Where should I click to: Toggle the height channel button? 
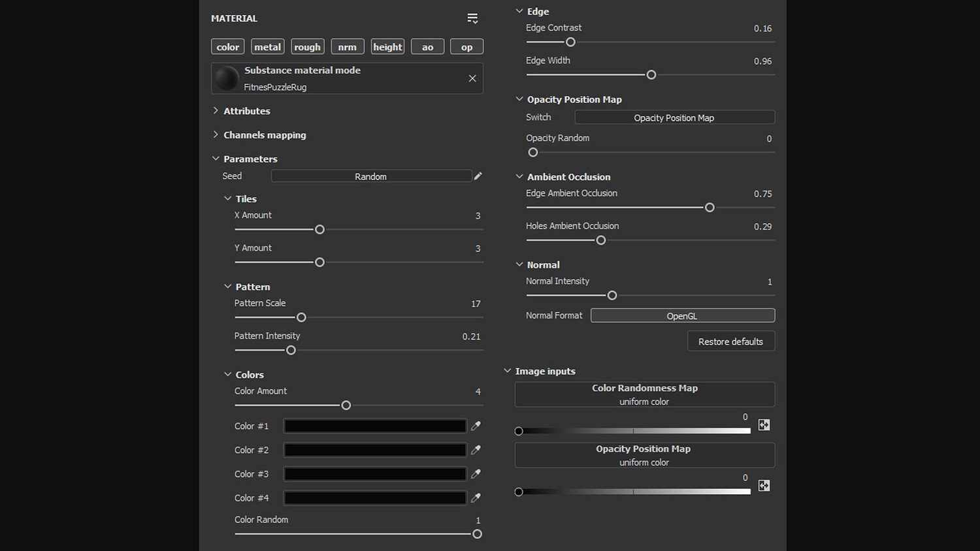pos(387,47)
